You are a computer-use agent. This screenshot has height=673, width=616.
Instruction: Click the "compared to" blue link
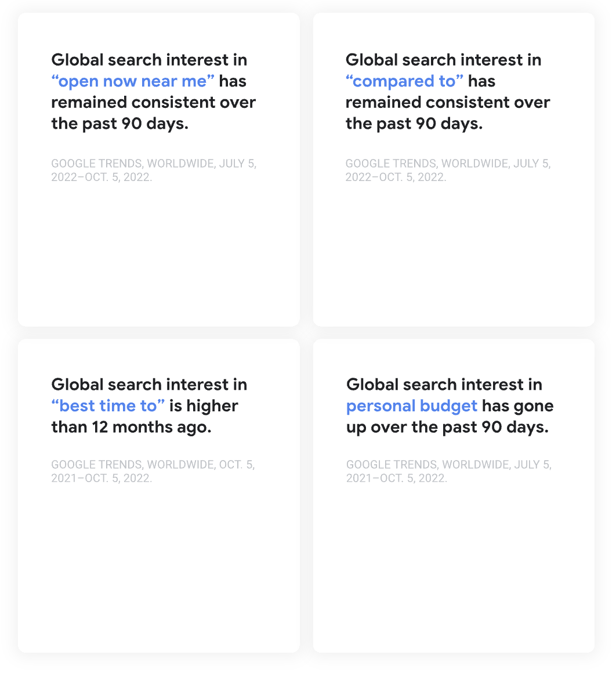pos(404,81)
